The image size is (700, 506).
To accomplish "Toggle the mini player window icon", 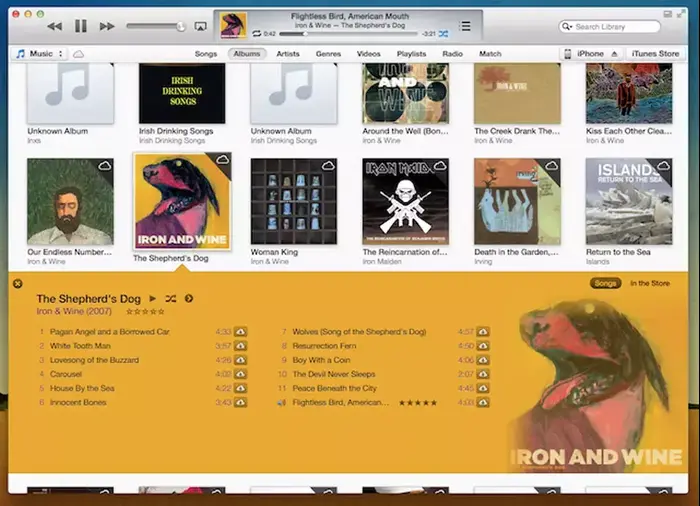I will pyautogui.click(x=667, y=14).
